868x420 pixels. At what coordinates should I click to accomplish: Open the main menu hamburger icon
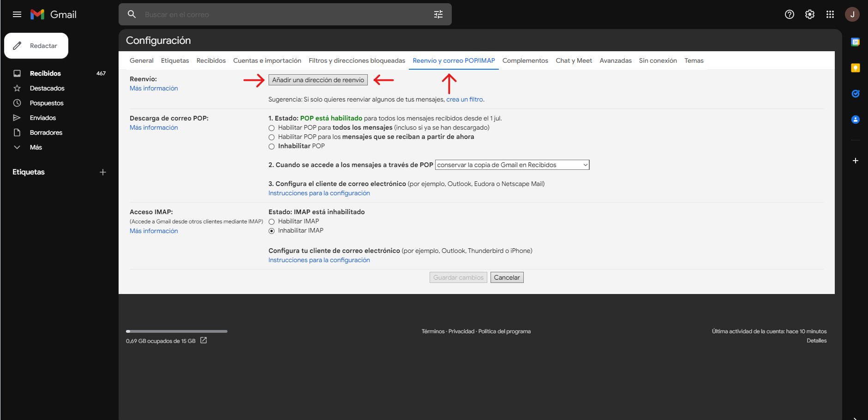tap(17, 14)
